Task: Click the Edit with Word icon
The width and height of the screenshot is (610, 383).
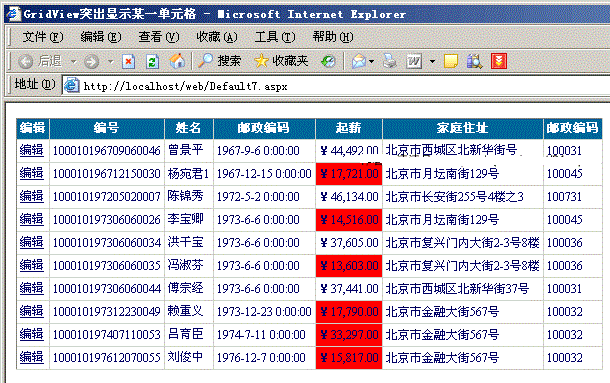Action: point(414,61)
